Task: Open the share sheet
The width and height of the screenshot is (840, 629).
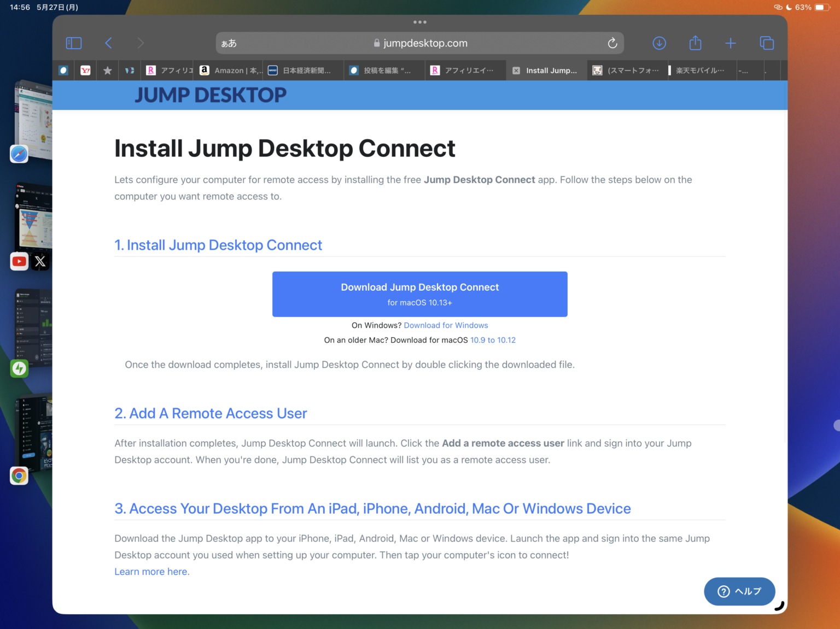Action: pos(695,43)
